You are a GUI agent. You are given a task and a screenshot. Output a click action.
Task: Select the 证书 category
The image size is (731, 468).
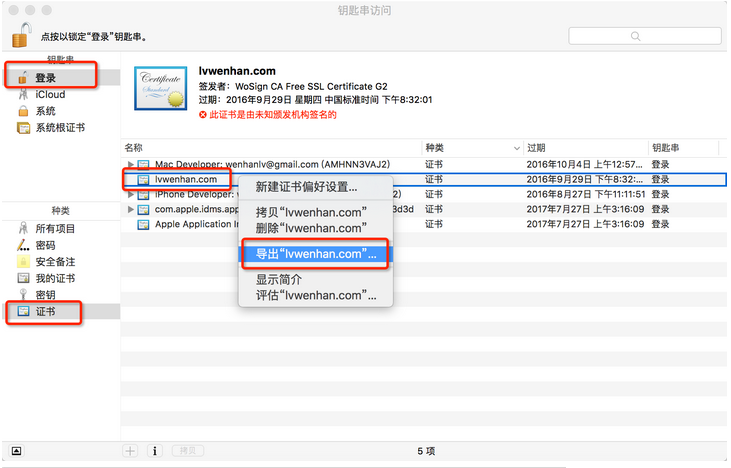(62, 311)
